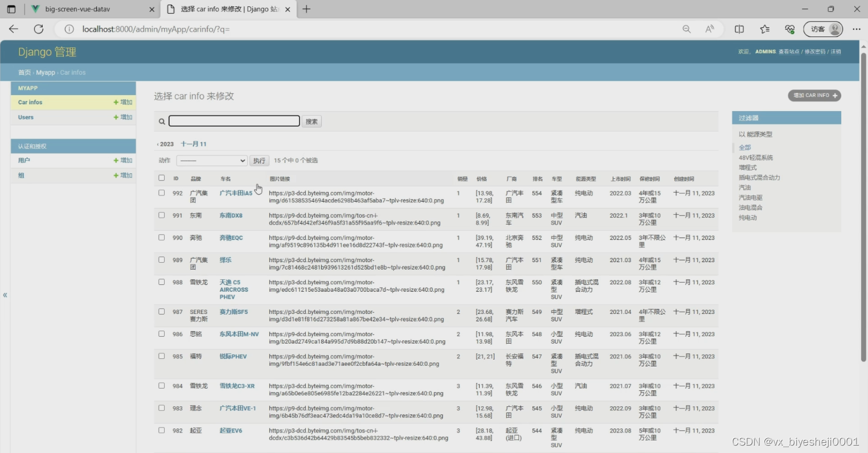The image size is (868, 453).
Task: Filter energy type by 全部
Action: (x=745, y=148)
